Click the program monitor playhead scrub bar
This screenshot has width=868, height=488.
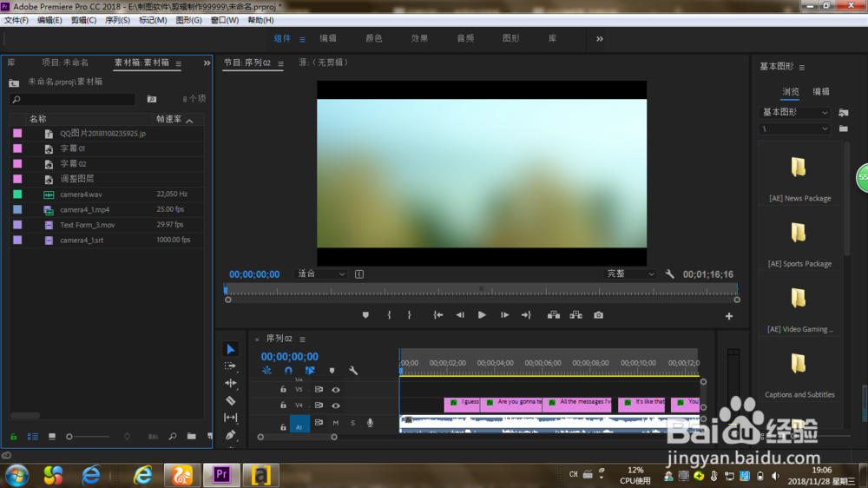(x=482, y=290)
